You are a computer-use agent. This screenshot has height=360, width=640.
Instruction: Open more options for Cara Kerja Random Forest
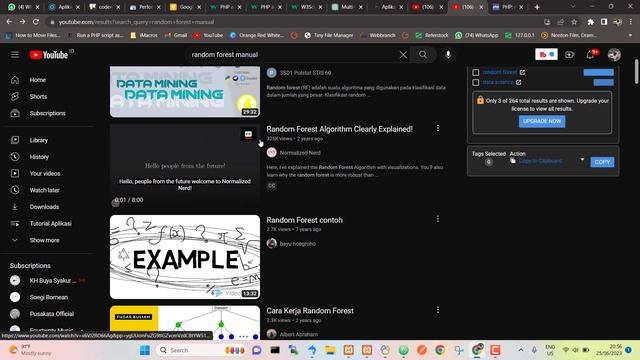tap(438, 311)
